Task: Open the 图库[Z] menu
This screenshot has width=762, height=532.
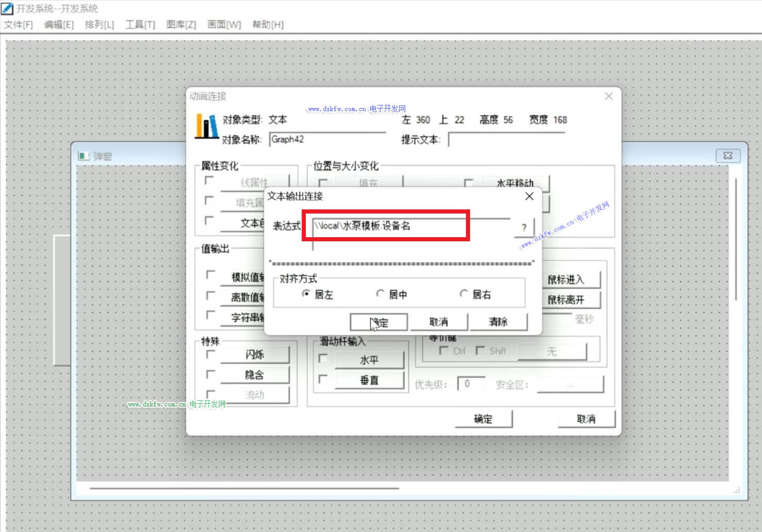Action: point(181,25)
